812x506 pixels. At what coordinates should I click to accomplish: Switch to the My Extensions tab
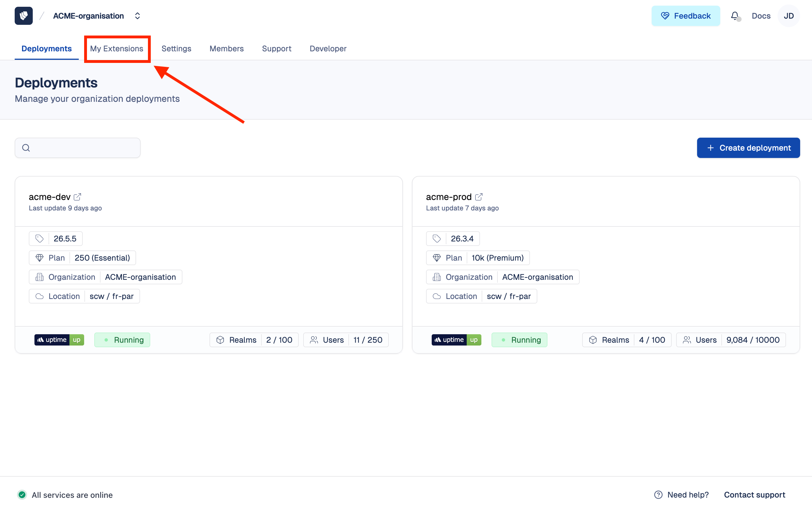tap(117, 49)
